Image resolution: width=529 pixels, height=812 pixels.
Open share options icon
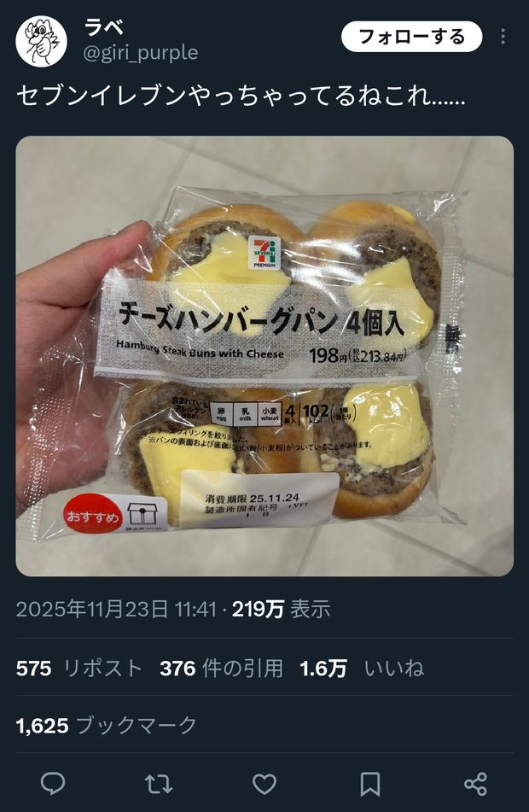pos(476,784)
